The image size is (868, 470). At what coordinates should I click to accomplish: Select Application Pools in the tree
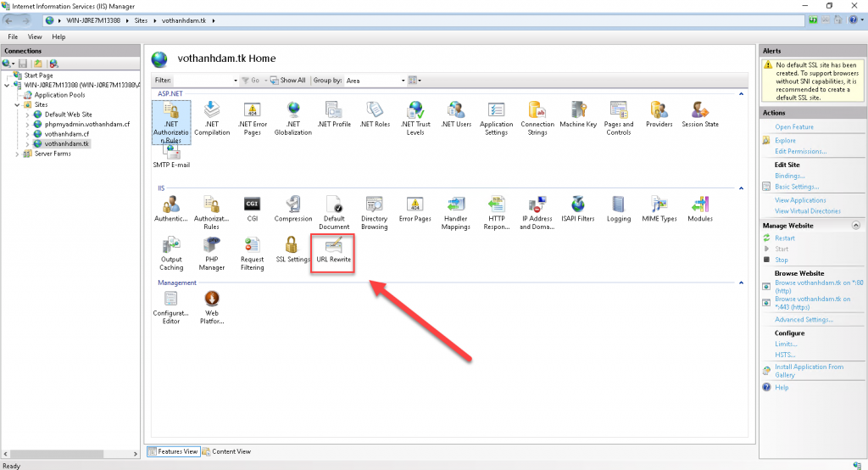pyautogui.click(x=58, y=95)
